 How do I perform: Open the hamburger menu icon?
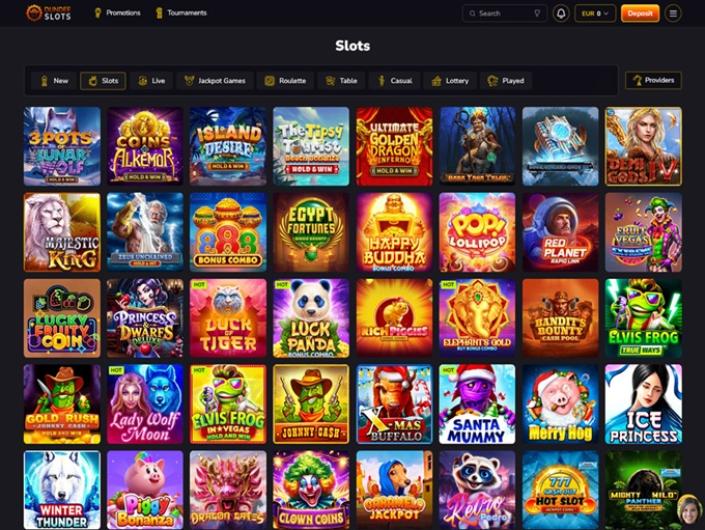[673, 13]
